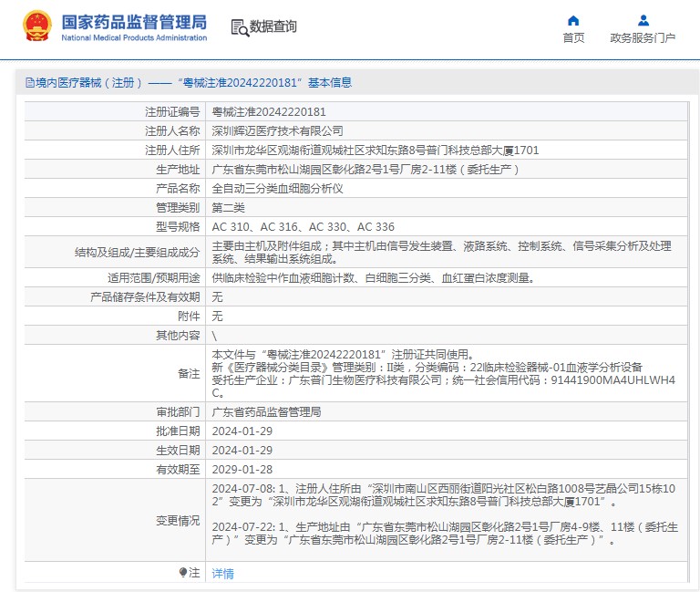The image size is (700, 592).
Task: Click the 数据查询 heading text
Action: 273,27
